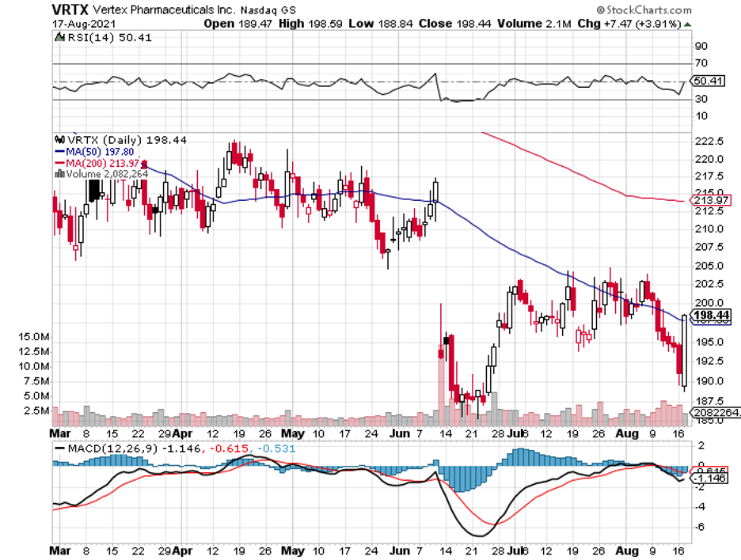This screenshot has height=560, width=741.
Task: Click the 30 oversold level on the RSI axis
Action: [701, 99]
